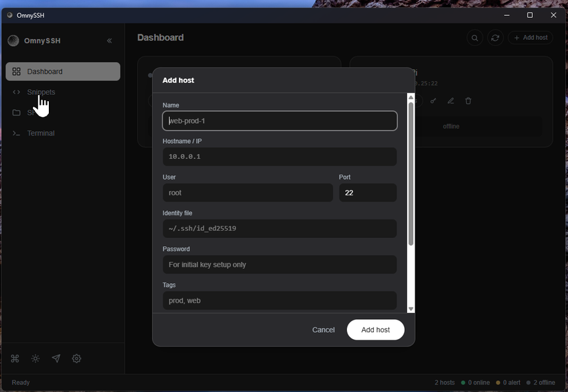Focus the User field
Viewport: 568px width, 392px height.
tap(248, 193)
